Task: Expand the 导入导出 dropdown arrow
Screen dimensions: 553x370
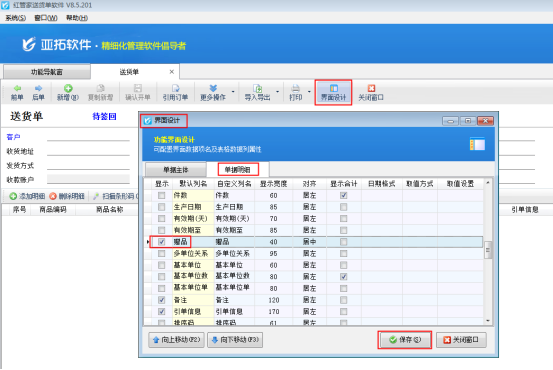Action: coord(278,92)
